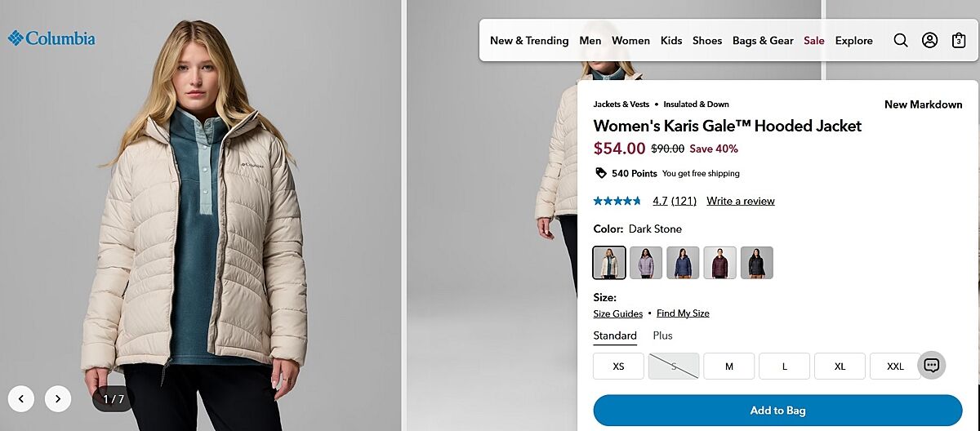Open the Sale menu item
Image resolution: width=980 pixels, height=431 pixels.
pos(814,41)
